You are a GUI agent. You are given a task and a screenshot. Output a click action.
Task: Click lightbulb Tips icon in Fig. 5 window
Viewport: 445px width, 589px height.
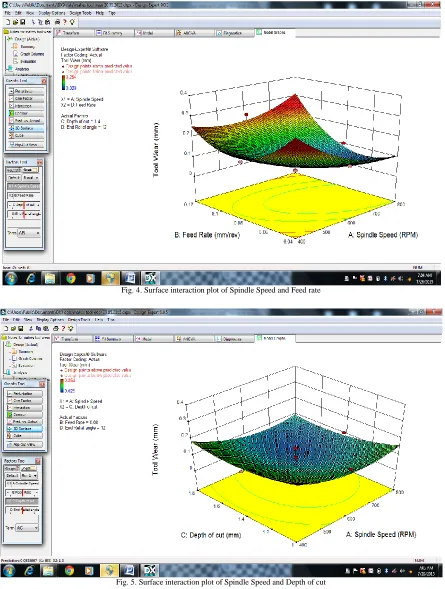click(x=70, y=328)
